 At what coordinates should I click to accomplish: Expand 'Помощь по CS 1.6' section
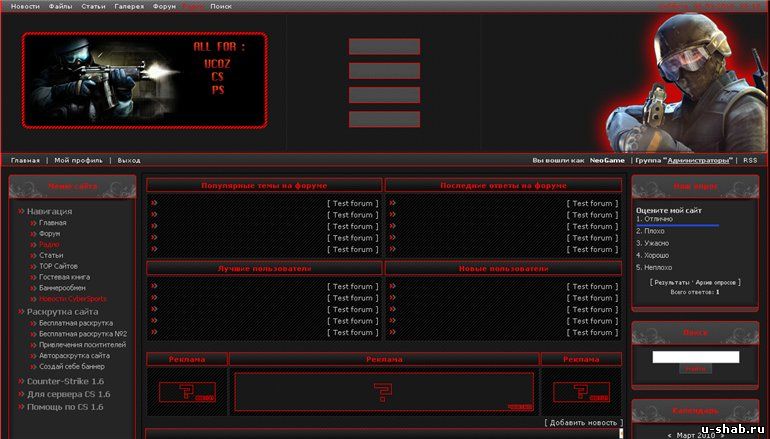(66, 407)
